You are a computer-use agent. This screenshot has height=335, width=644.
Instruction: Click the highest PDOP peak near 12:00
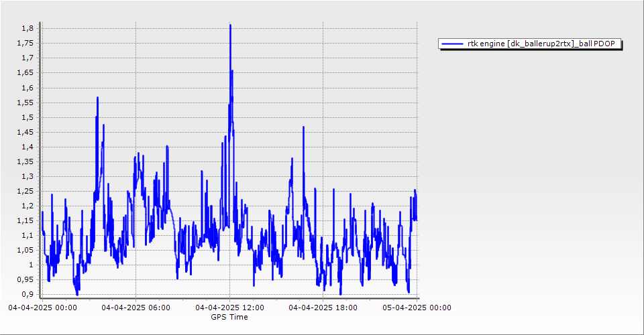coord(230,26)
